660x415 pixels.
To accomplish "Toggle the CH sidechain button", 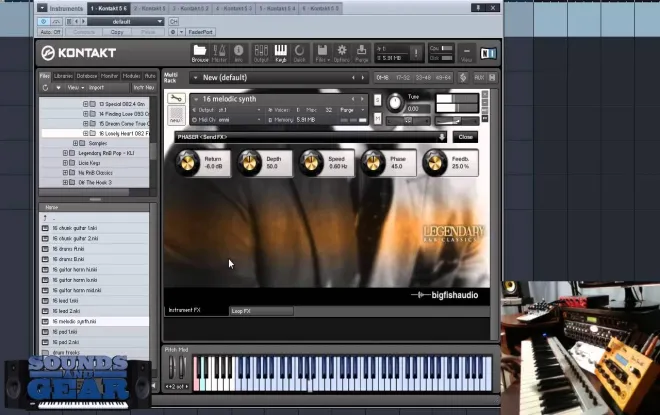I will point(173,21).
